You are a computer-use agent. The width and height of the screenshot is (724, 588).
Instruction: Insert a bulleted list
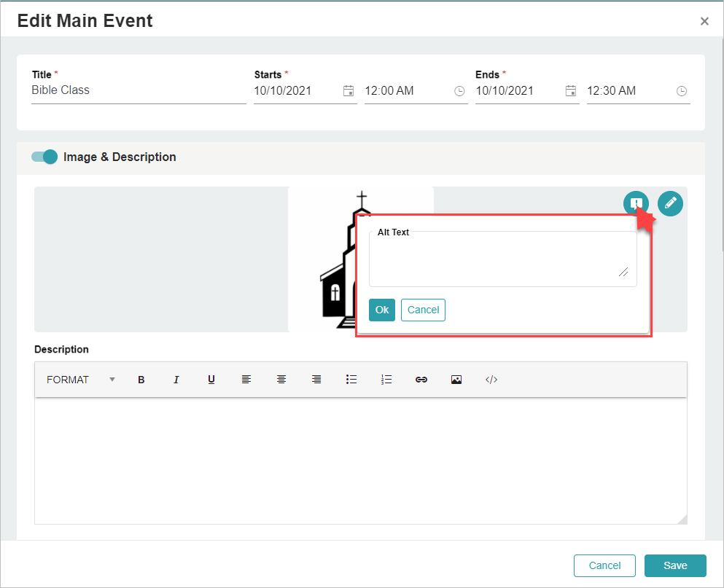click(351, 380)
